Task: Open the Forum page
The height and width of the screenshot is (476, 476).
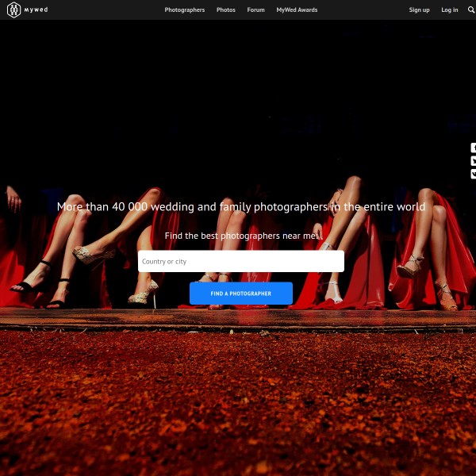Action: pos(255,10)
